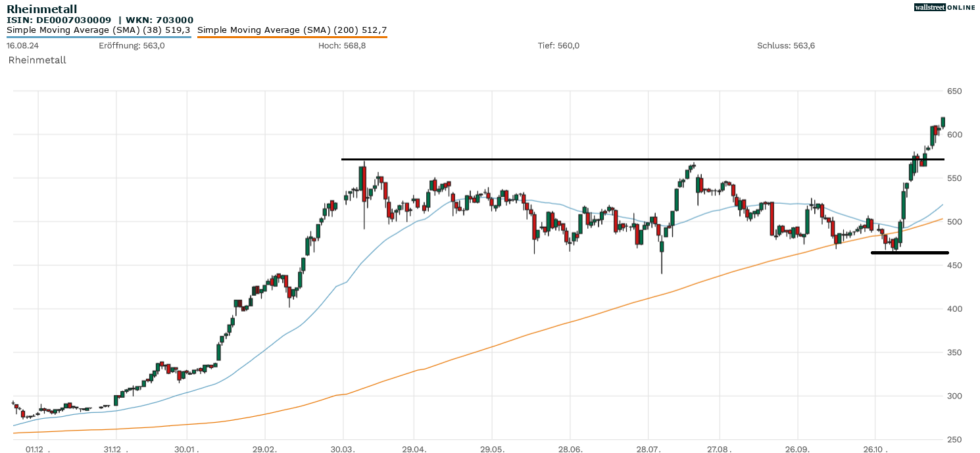Click the 30.03. date on the x-axis
Viewport: 980px width, 453px height.
click(x=343, y=450)
